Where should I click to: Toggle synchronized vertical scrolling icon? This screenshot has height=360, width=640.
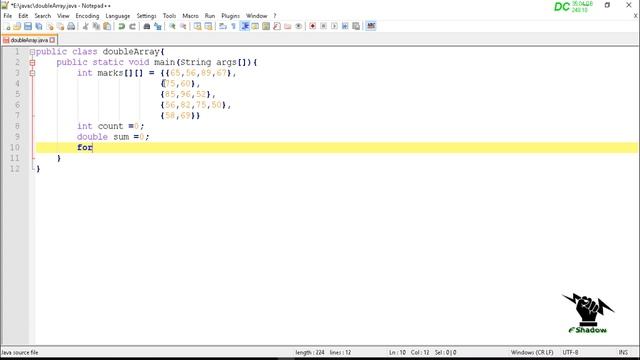[198, 26]
